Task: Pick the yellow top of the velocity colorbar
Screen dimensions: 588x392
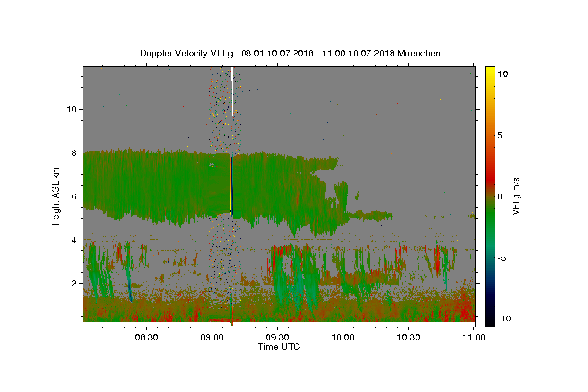Action: tap(490, 71)
